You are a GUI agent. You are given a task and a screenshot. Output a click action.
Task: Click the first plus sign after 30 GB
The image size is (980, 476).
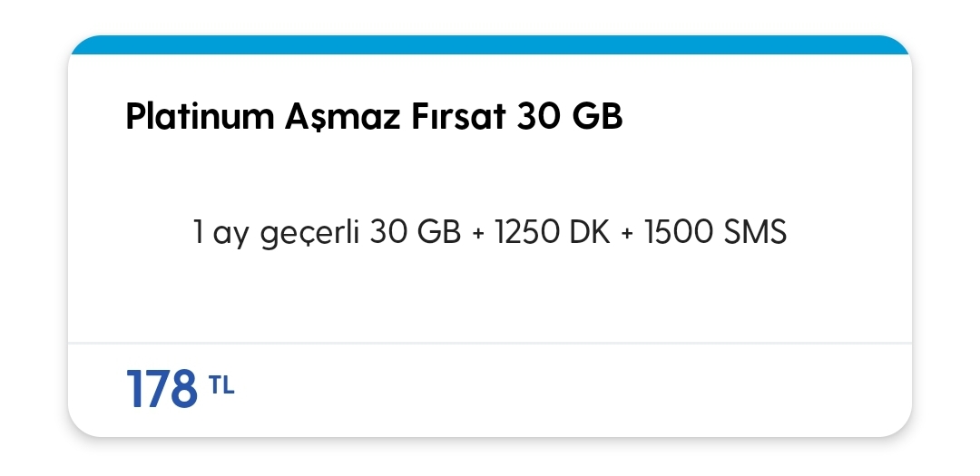click(x=478, y=234)
